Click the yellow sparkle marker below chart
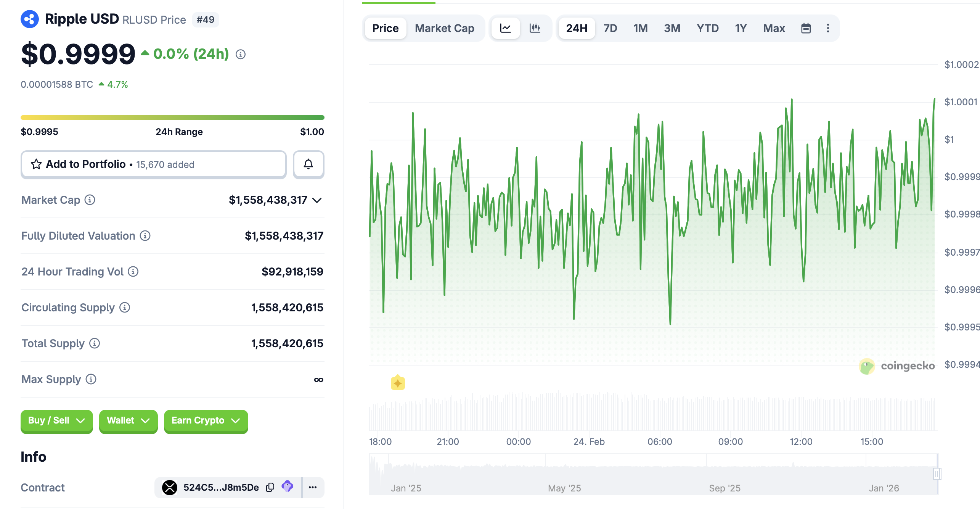Screen dimensions: 980x509 pos(398,383)
